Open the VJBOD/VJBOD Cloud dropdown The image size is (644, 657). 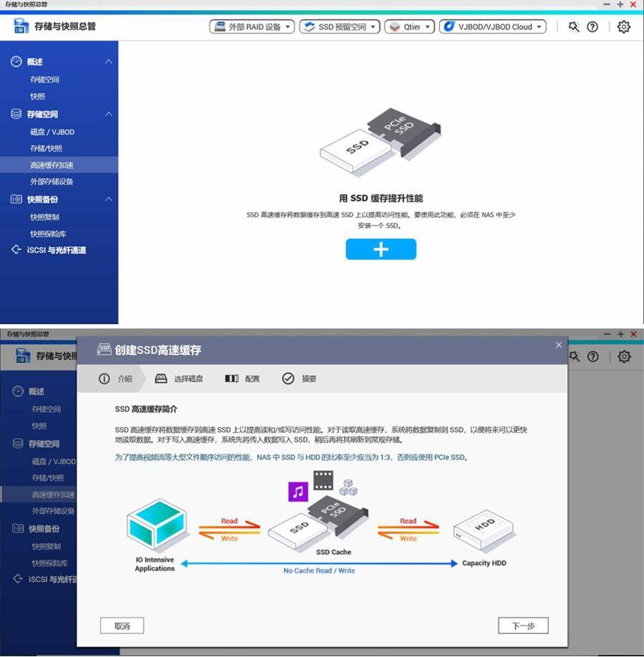pos(491,26)
